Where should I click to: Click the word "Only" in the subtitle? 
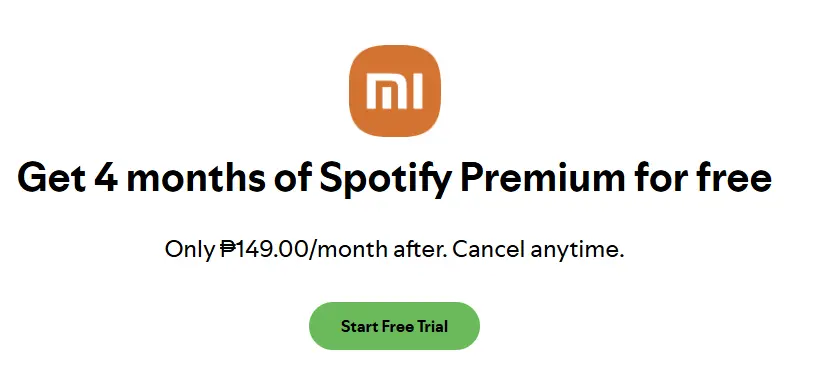[188, 250]
